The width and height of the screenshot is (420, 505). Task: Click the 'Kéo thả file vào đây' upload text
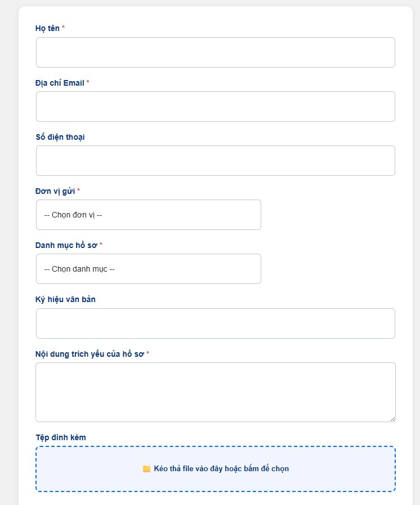[x=221, y=469]
